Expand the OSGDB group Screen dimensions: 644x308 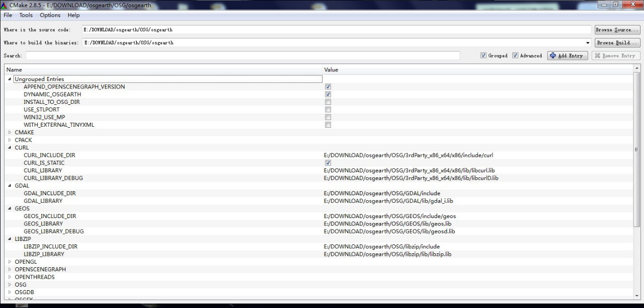pos(10,292)
